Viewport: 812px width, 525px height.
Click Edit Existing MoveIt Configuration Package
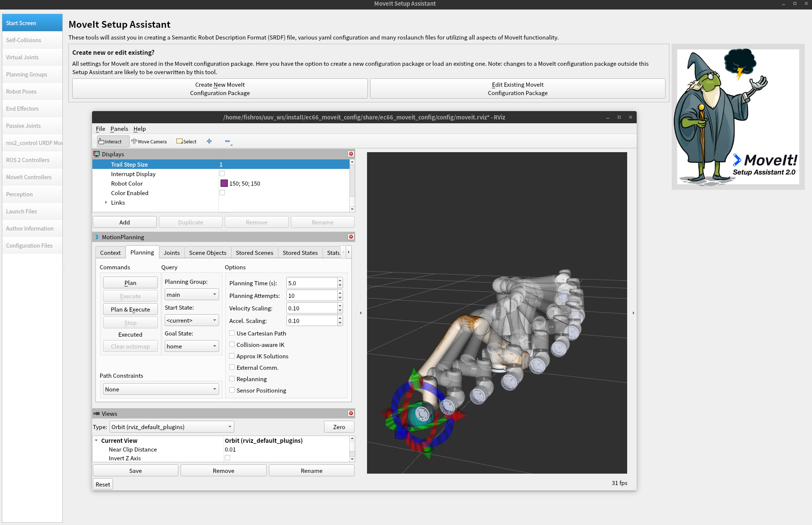click(x=518, y=89)
